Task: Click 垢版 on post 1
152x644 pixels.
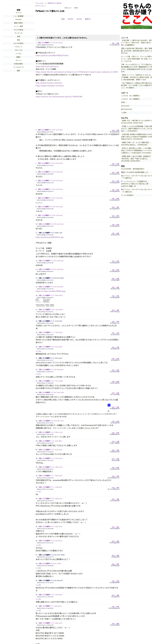Action: 113,43
